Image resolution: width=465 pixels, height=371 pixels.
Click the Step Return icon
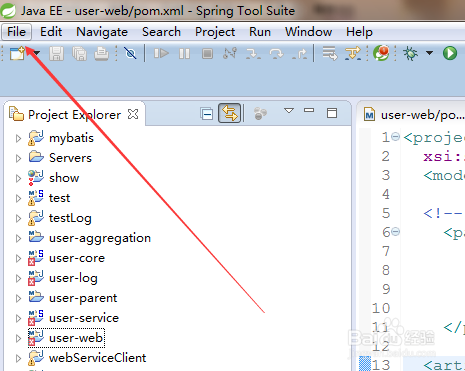point(299,53)
